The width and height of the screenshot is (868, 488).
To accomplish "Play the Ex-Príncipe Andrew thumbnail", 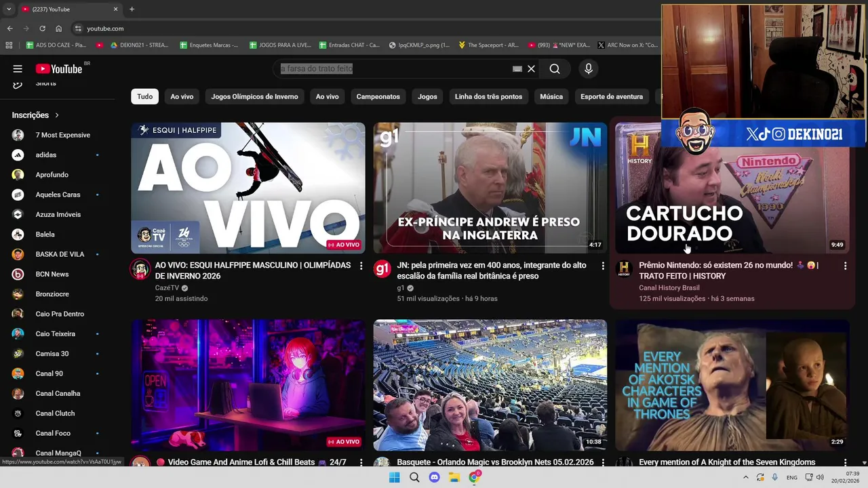I will click(x=490, y=188).
